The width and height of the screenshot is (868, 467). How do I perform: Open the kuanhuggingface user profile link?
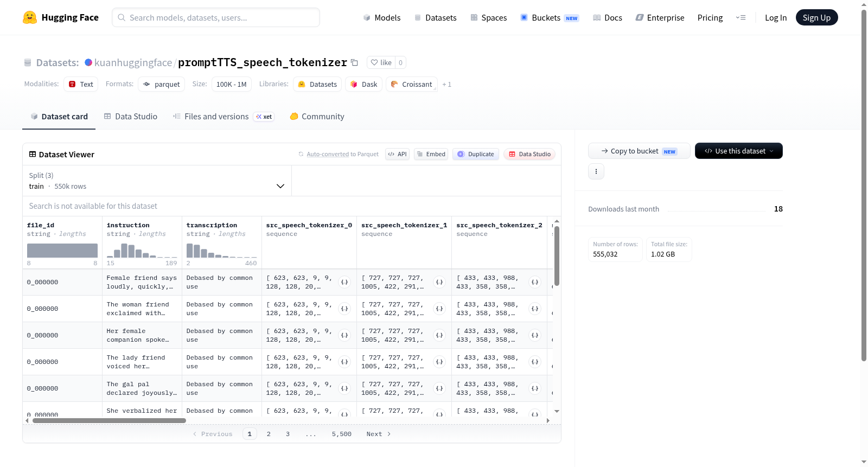click(133, 62)
